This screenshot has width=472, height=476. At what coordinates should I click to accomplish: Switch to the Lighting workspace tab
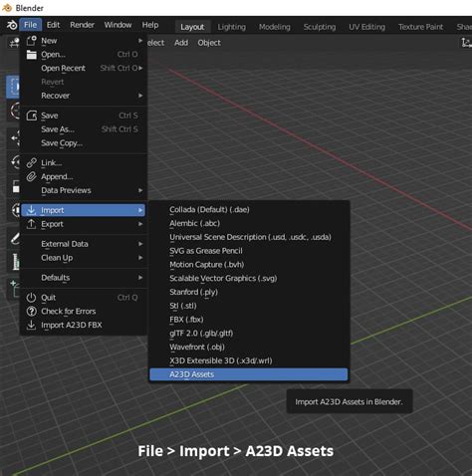(x=232, y=27)
